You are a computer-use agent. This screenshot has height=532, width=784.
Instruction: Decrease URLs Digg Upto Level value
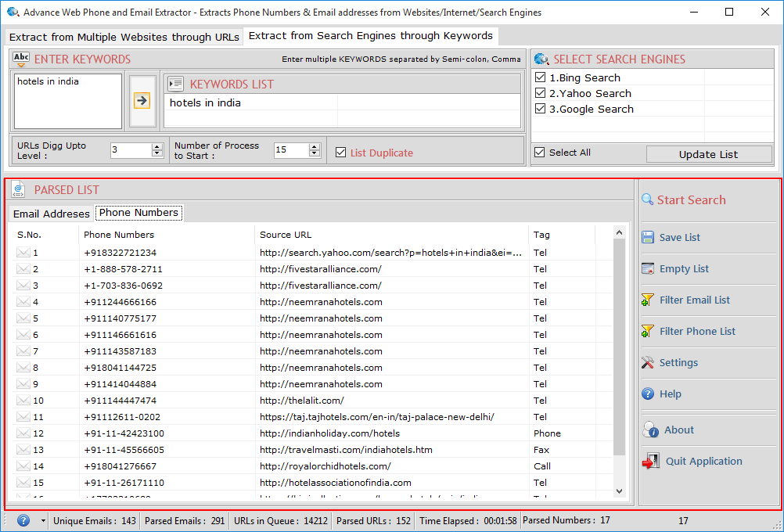pos(157,153)
